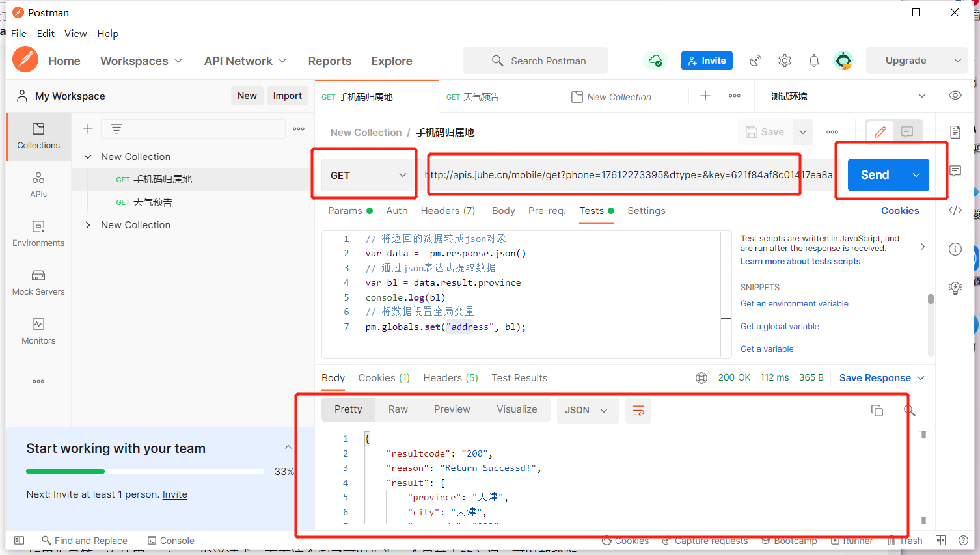Screen dimensions: 980x555
Task: Click the Postman logo in the header
Action: (25, 61)
